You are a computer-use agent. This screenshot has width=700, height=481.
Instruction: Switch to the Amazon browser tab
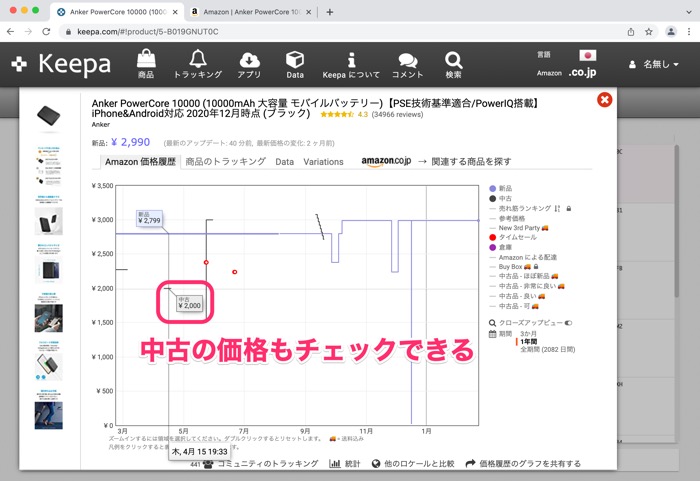[251, 12]
